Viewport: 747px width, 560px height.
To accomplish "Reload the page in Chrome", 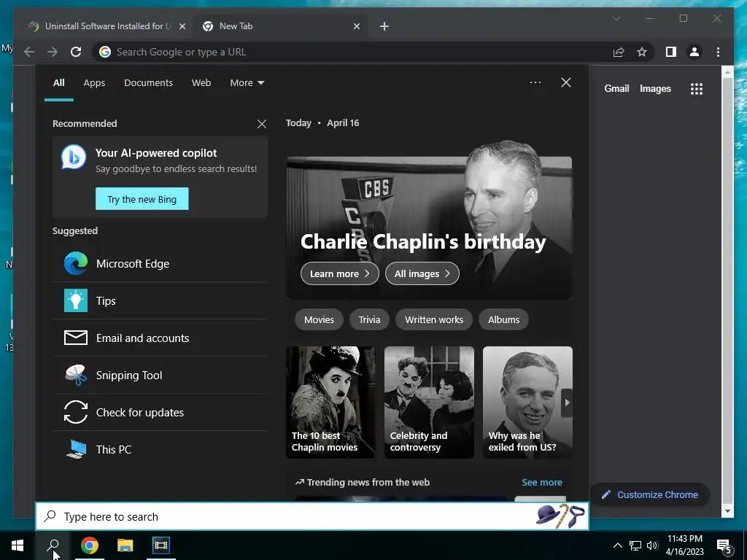I will [x=76, y=52].
